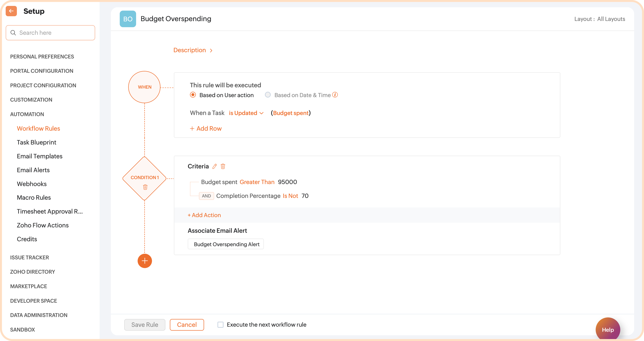Open the 'is Updated' dropdown
The height and width of the screenshot is (341, 644).
(x=246, y=113)
